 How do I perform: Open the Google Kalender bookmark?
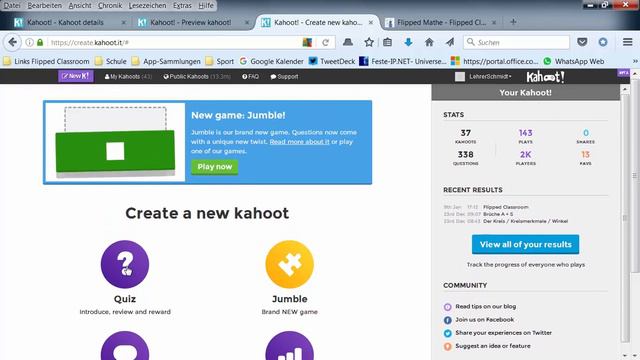coord(272,61)
